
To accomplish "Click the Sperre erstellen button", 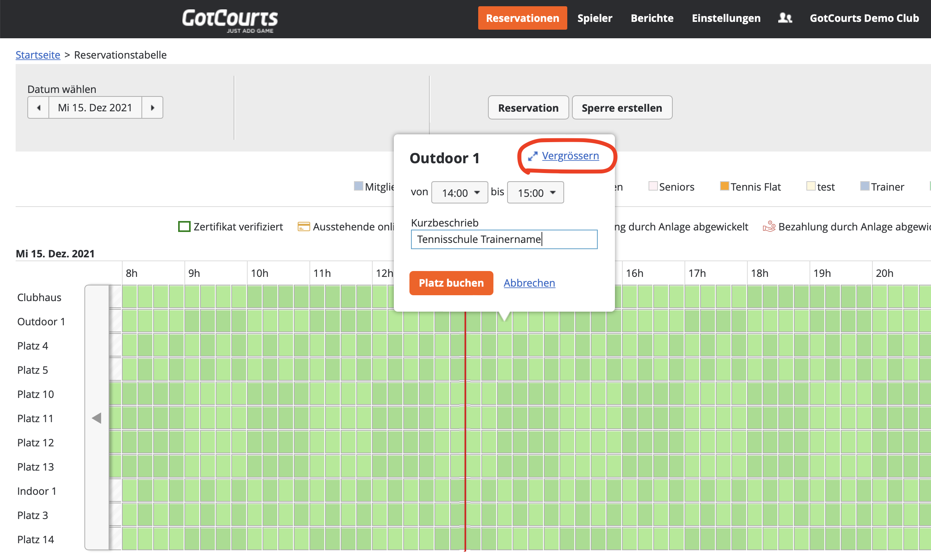I will coord(622,108).
